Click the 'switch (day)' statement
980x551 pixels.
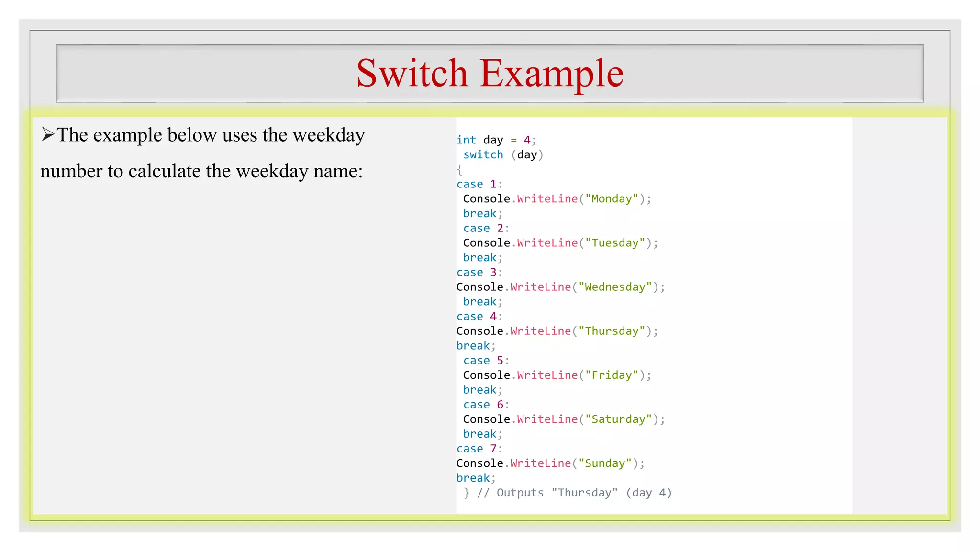pos(502,155)
